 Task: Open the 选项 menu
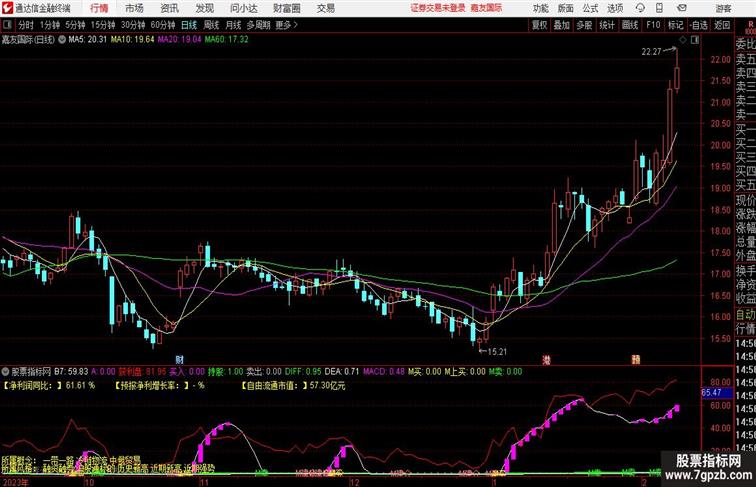click(x=615, y=8)
